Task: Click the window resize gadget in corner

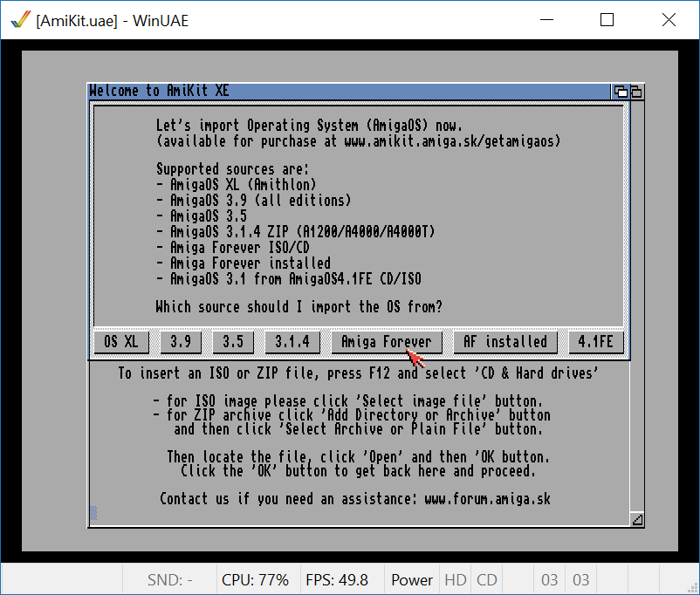Action: pyautogui.click(x=637, y=519)
